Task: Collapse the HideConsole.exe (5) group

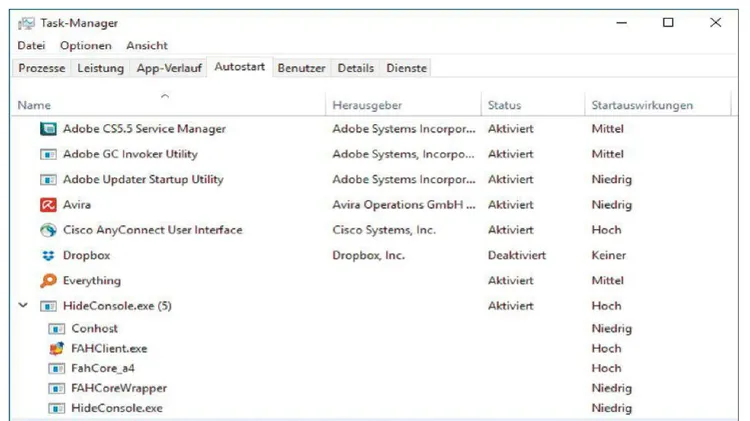Action: pyautogui.click(x=23, y=305)
